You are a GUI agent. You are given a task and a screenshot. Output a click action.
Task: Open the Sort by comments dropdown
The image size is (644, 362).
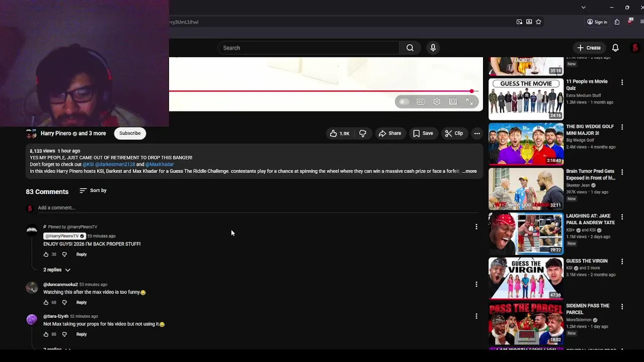93,191
